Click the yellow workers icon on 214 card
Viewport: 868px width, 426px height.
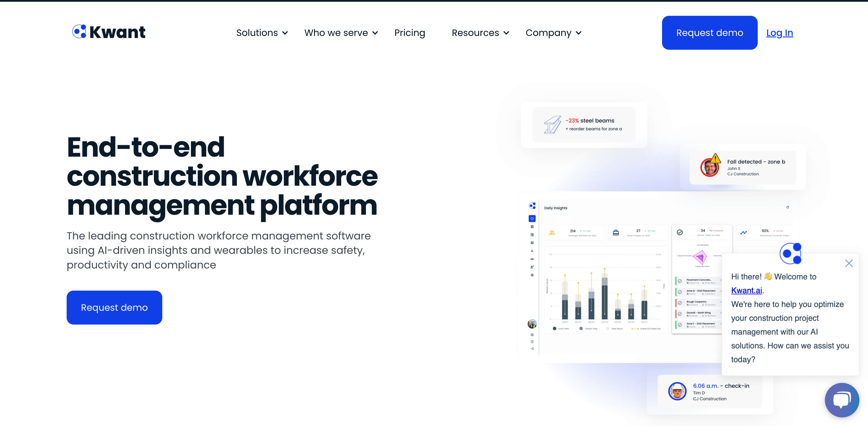[x=552, y=233]
